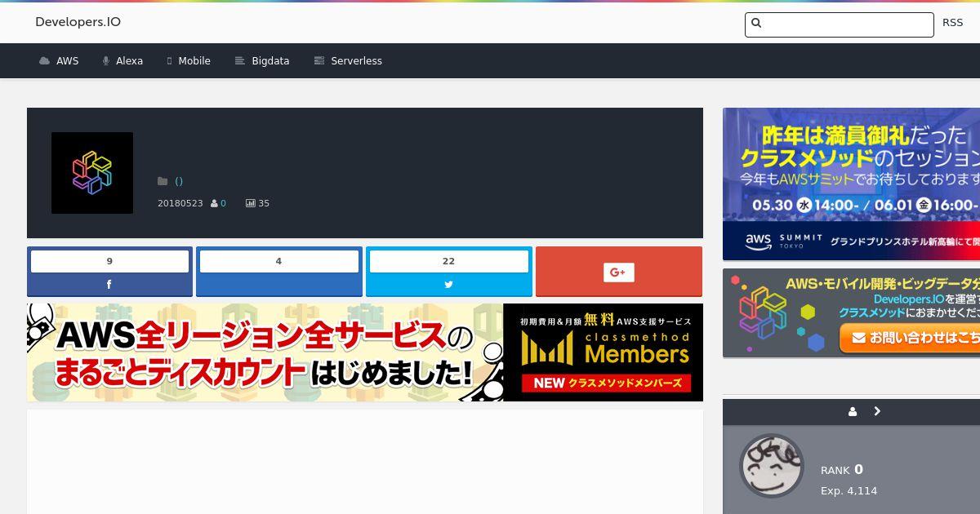This screenshot has width=980, height=514.
Task: Click the chart icon beside 35
Action: click(251, 203)
